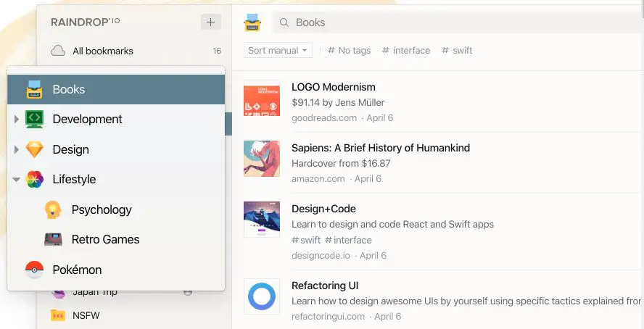The image size is (644, 329).
Task: Filter by the interface tag in the toolbar
Action: coord(406,51)
